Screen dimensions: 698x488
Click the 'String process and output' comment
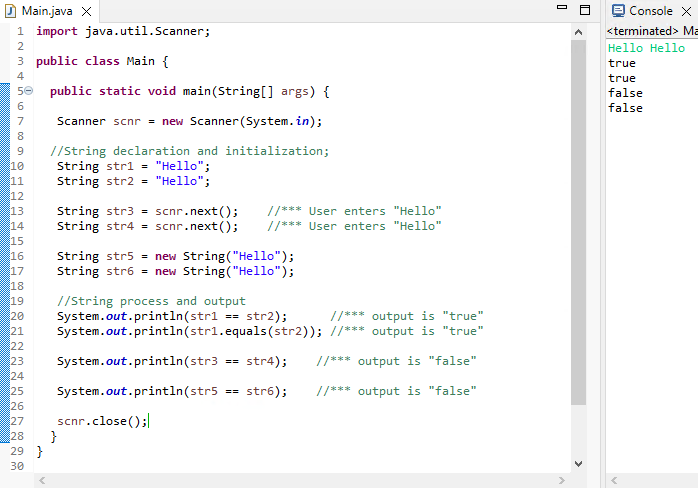151,301
